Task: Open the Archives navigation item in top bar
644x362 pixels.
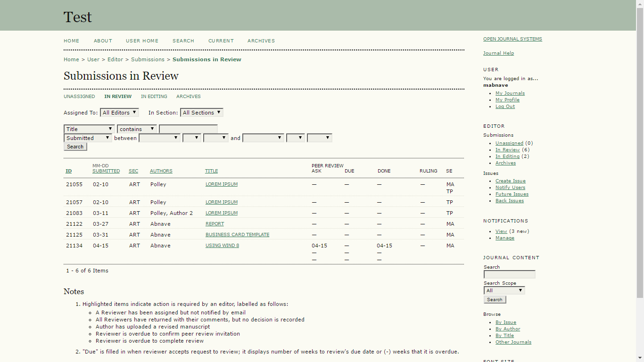Action: [261, 41]
